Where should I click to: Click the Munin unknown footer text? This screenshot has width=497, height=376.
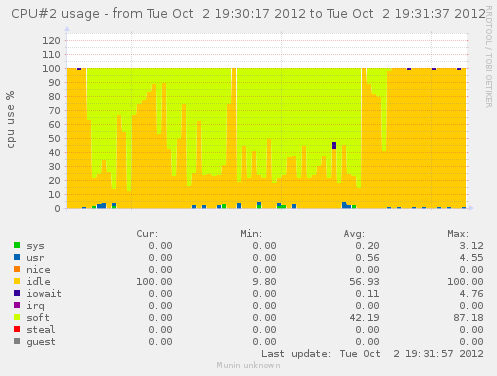pyautogui.click(x=248, y=365)
